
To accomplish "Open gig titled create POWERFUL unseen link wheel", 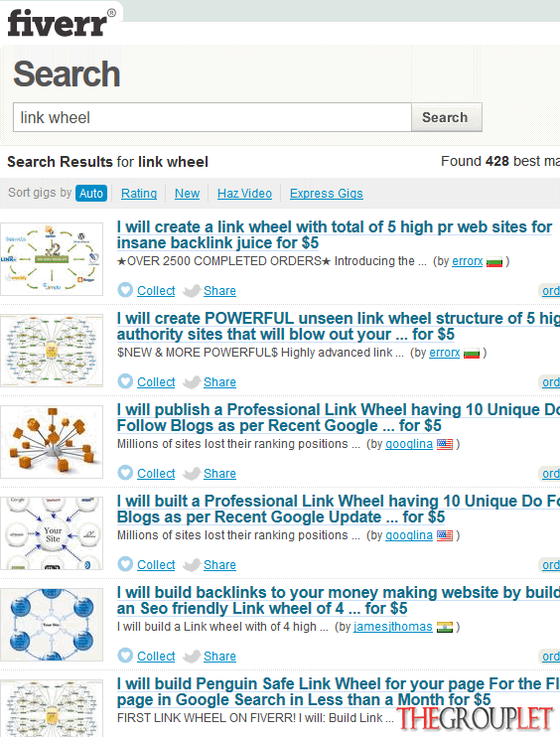I will (339, 326).
